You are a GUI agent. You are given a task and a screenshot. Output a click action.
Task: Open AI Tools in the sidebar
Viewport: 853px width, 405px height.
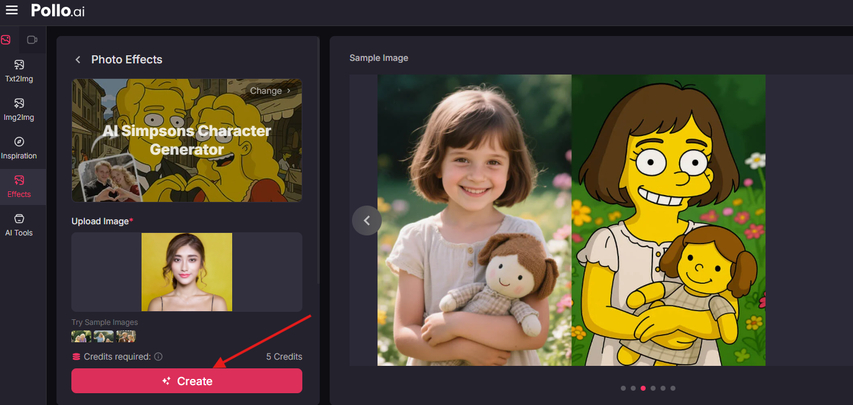[19, 224]
